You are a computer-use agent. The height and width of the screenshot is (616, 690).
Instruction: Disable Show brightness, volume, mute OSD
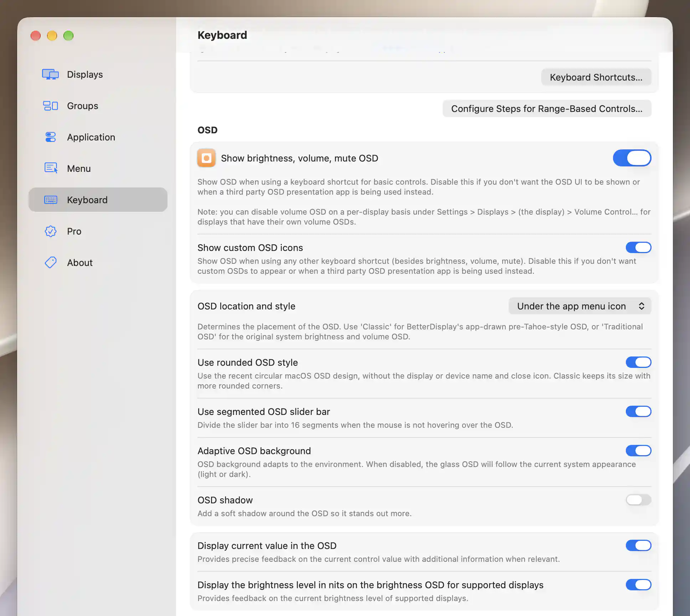pos(632,158)
